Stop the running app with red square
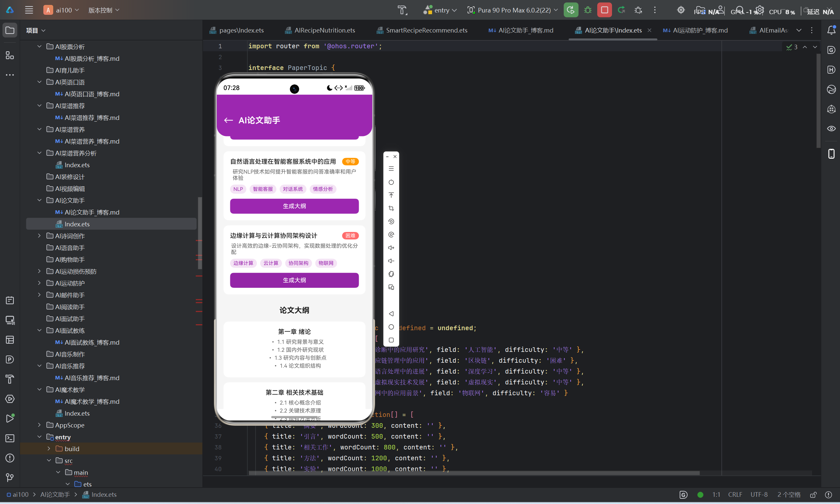This screenshot has height=504, width=840. pyautogui.click(x=604, y=10)
